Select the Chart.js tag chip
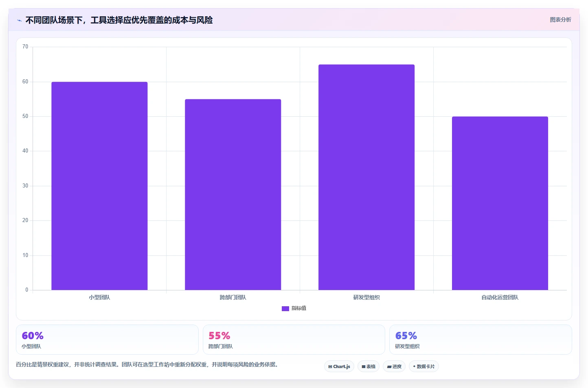 pyautogui.click(x=339, y=366)
